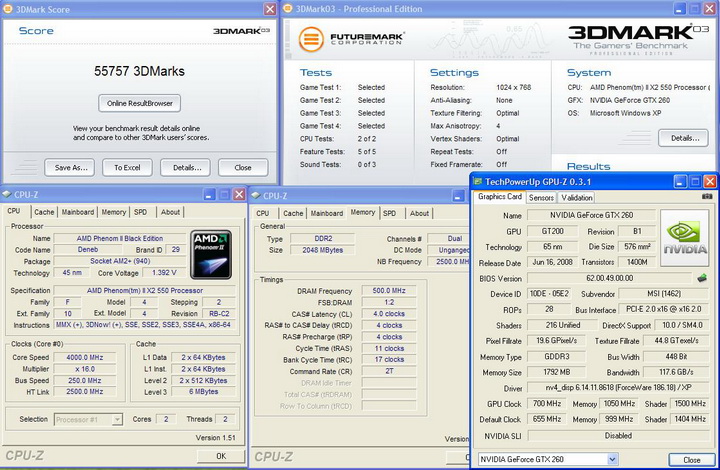Click the Memory Size 1792 MB field
The width and height of the screenshot is (720, 470).
[557, 372]
